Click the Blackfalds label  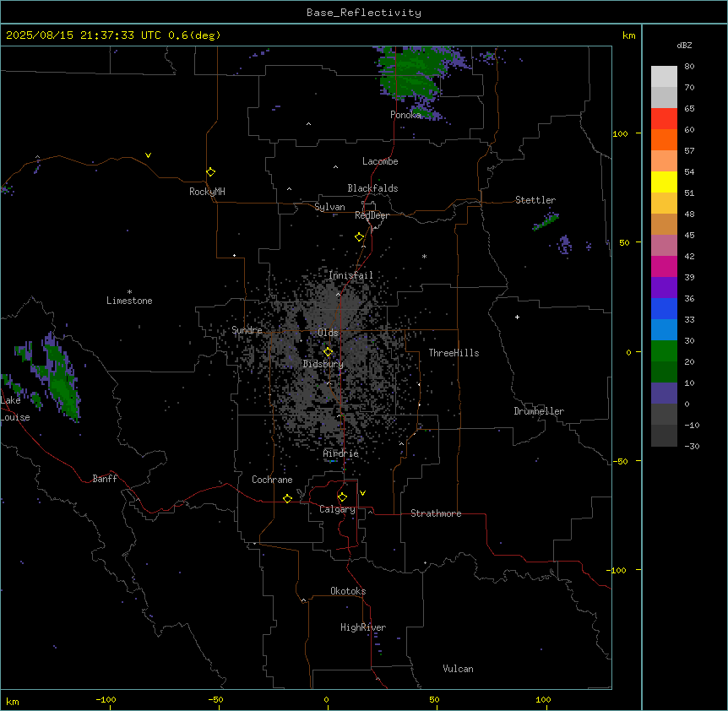tap(372, 188)
